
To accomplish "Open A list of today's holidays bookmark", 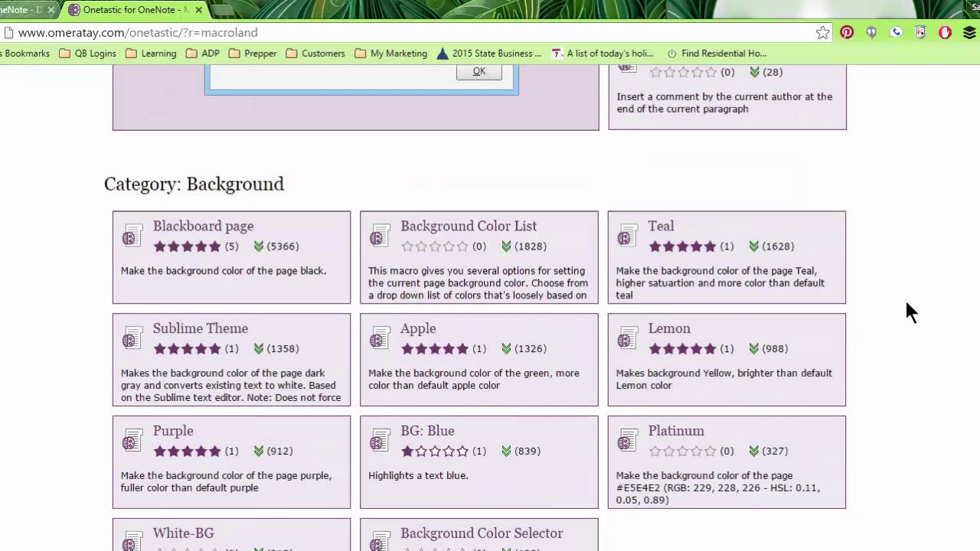I will [603, 54].
